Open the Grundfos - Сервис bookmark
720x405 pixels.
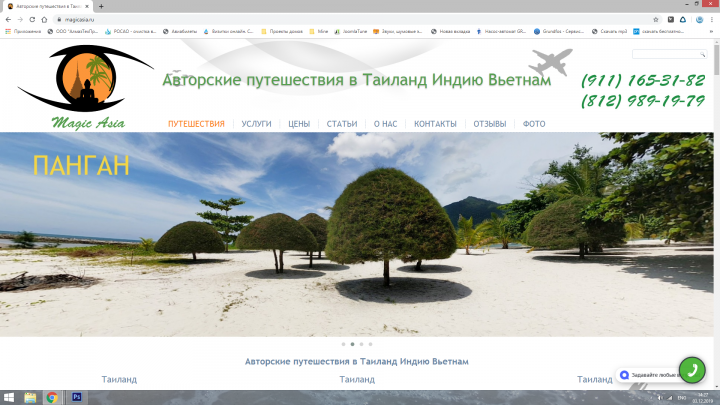[x=559, y=32]
